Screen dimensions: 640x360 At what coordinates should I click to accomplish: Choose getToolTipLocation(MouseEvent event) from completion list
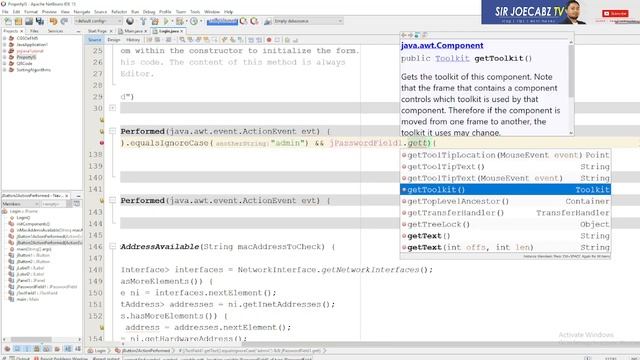(505, 155)
